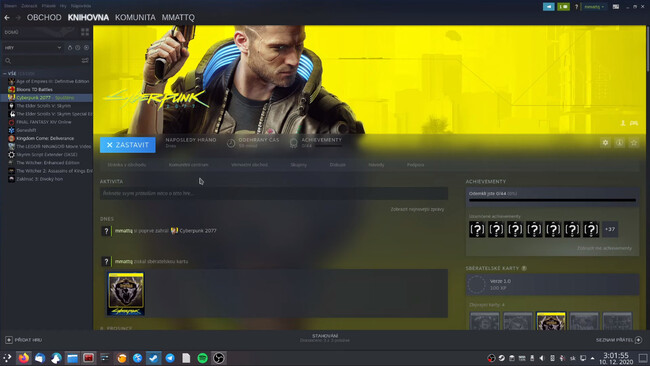Open the KNIHOVNA library section
This screenshot has width=650, height=366.
tap(88, 17)
